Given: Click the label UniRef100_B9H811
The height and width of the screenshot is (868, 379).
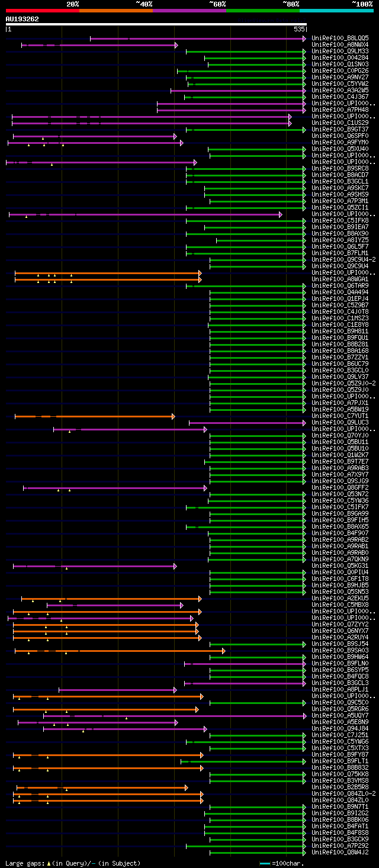Looking at the screenshot, I should click(340, 332).
